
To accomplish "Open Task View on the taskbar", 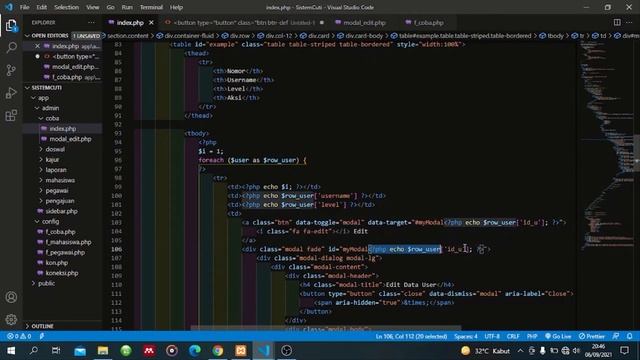I will click(56, 351).
